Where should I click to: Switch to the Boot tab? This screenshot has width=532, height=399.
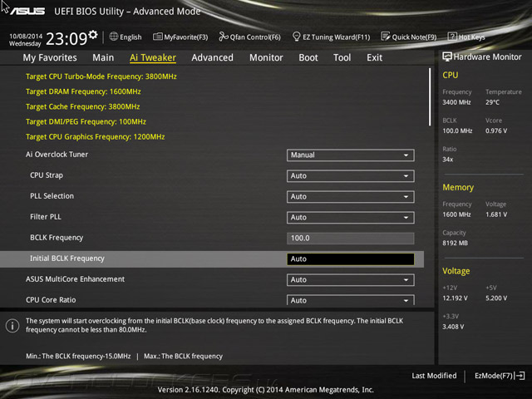pos(308,57)
